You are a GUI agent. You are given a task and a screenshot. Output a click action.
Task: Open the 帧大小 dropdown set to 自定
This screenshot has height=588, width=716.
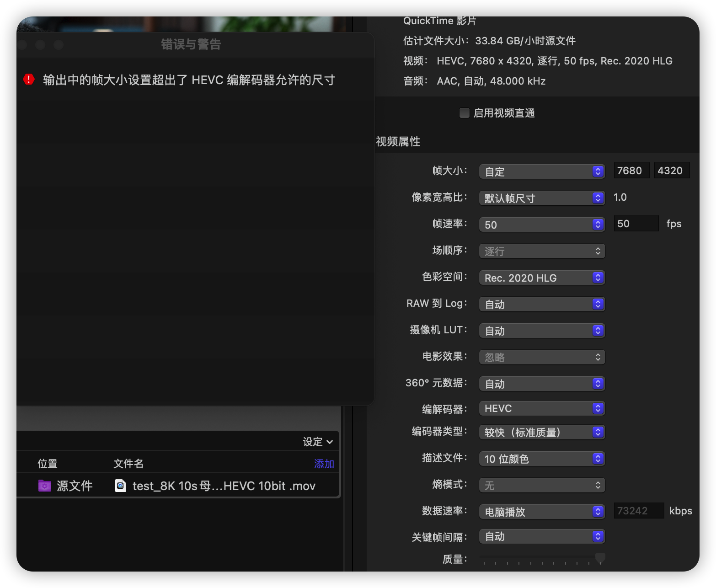click(x=542, y=171)
